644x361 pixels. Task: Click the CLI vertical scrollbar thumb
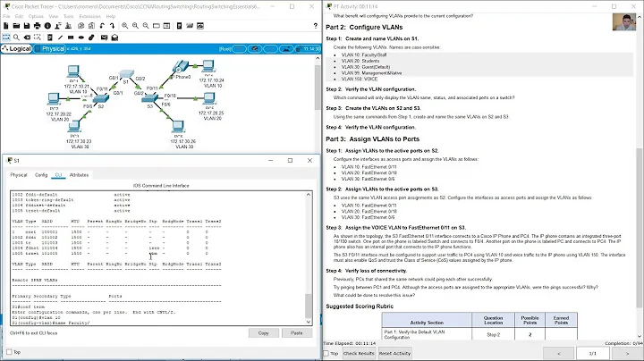[309, 306]
